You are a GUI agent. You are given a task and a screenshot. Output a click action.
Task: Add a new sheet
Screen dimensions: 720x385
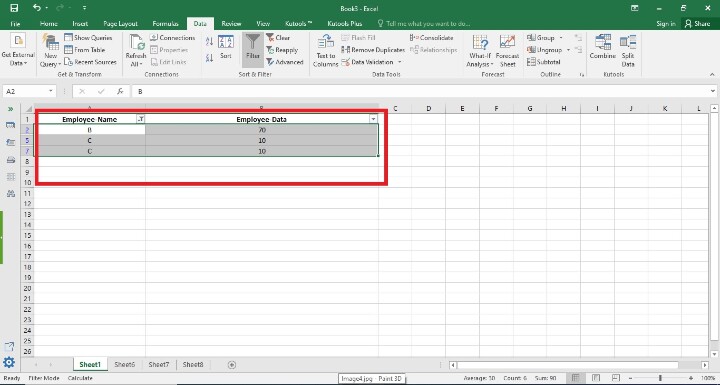click(232, 365)
